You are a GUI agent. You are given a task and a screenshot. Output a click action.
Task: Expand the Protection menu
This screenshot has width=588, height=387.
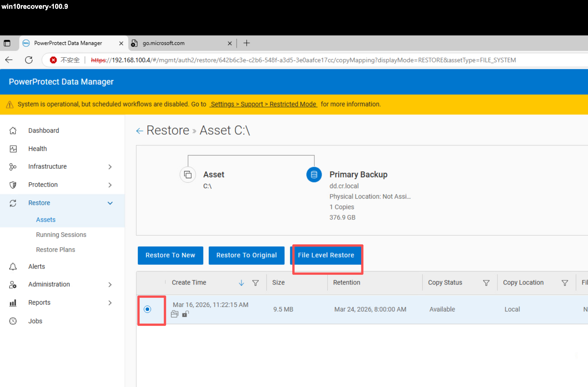pyautogui.click(x=110, y=185)
